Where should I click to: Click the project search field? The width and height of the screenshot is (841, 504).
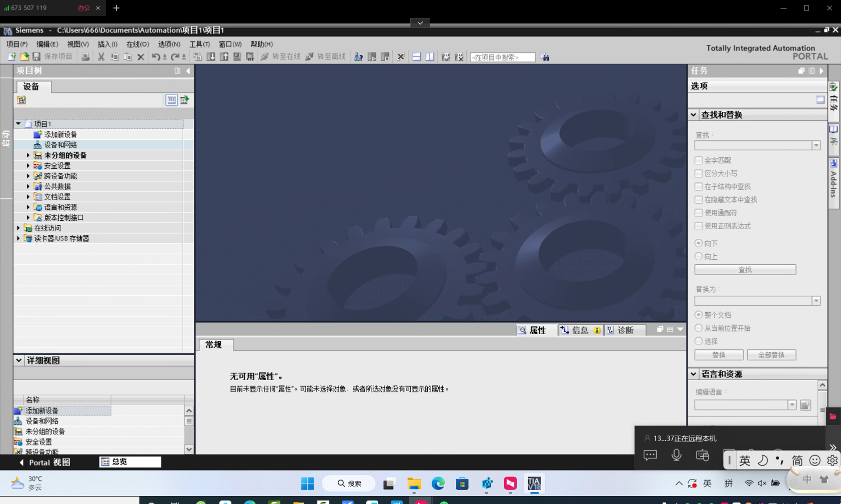(502, 57)
